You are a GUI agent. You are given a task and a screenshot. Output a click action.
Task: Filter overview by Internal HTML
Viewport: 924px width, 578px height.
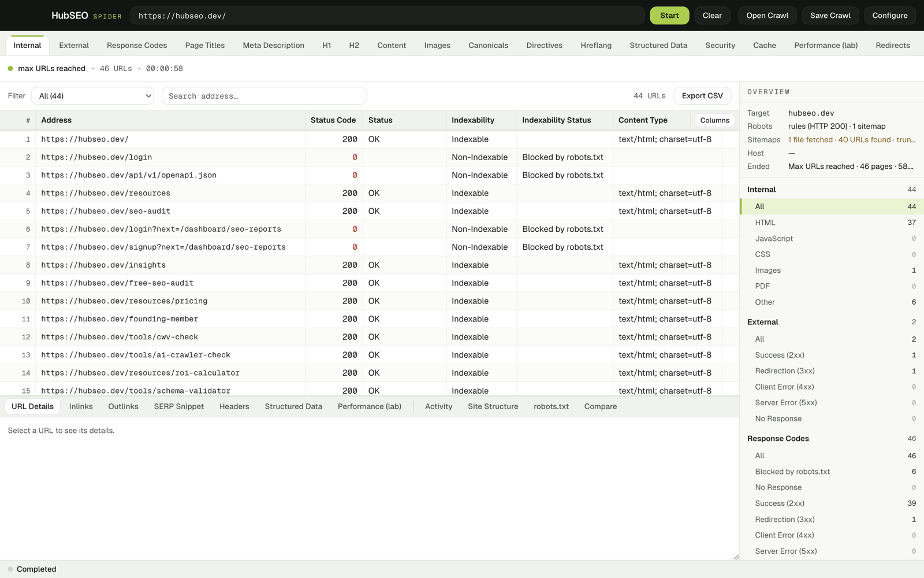tap(832, 223)
